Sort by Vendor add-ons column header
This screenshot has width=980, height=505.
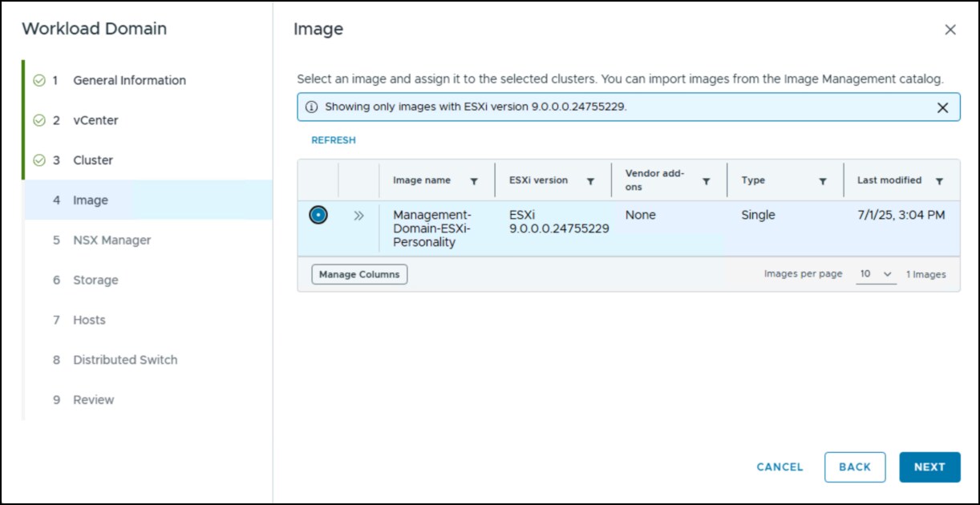coord(654,180)
